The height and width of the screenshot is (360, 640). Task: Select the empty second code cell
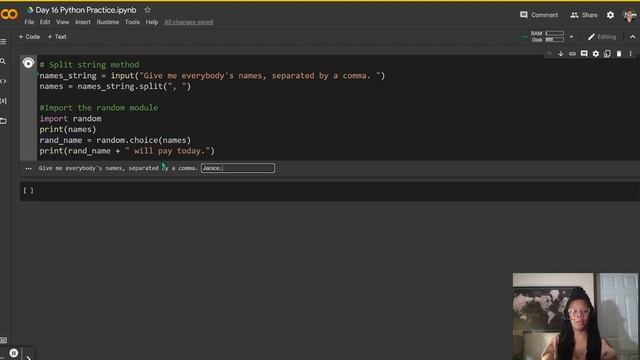pos(330,191)
